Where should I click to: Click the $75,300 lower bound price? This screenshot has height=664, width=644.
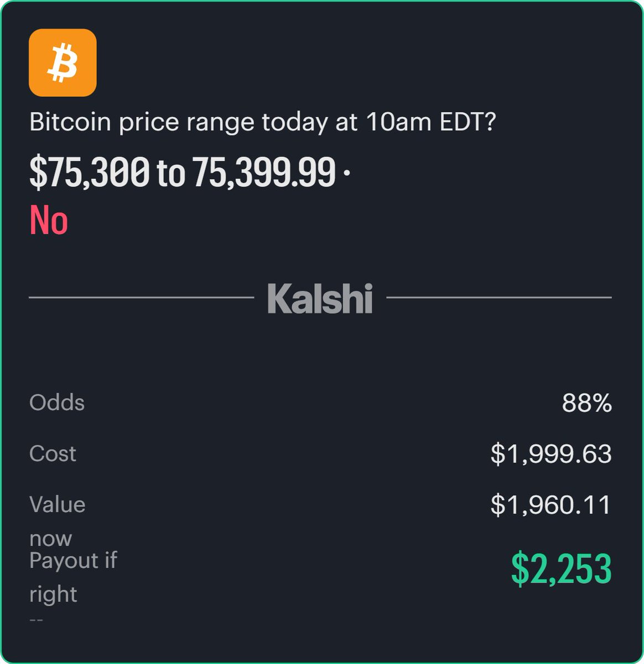point(89,172)
